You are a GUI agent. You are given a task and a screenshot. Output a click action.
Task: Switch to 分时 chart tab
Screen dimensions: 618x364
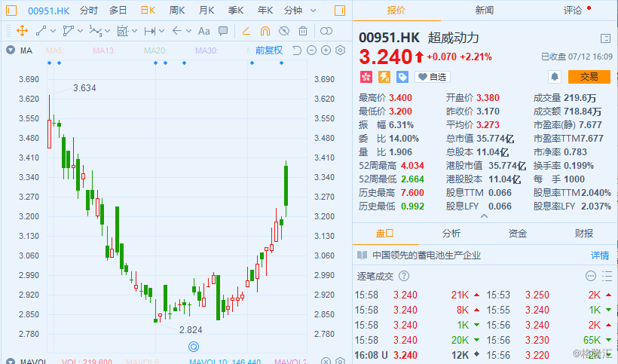click(x=89, y=11)
